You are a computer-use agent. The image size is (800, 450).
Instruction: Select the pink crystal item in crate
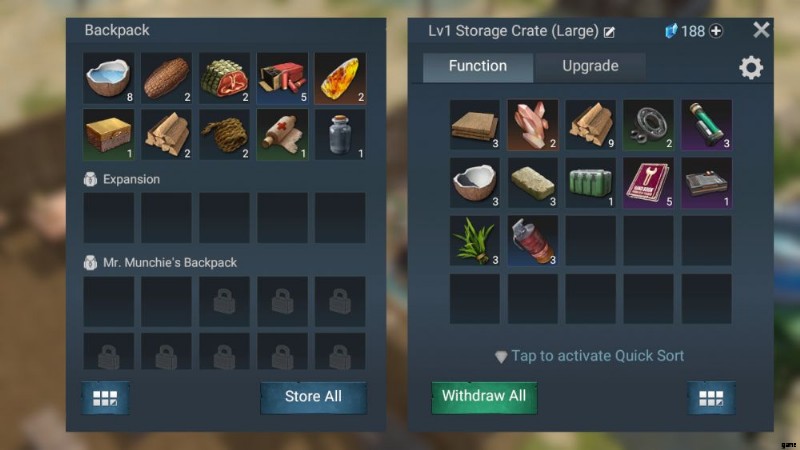pos(533,125)
